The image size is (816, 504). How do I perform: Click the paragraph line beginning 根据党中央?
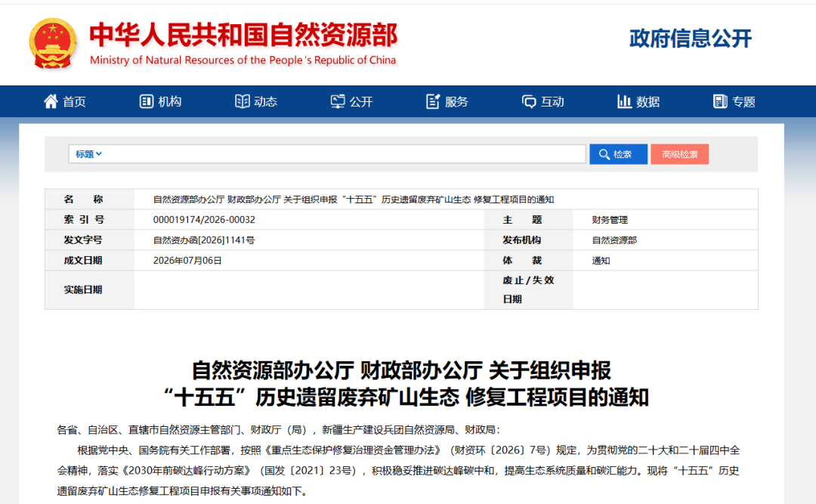pyautogui.click(x=409, y=450)
